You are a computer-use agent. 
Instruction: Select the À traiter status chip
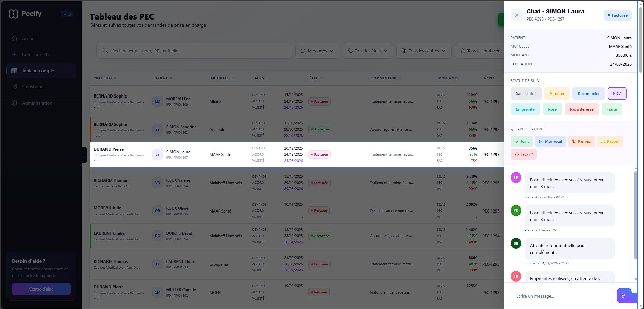click(557, 93)
